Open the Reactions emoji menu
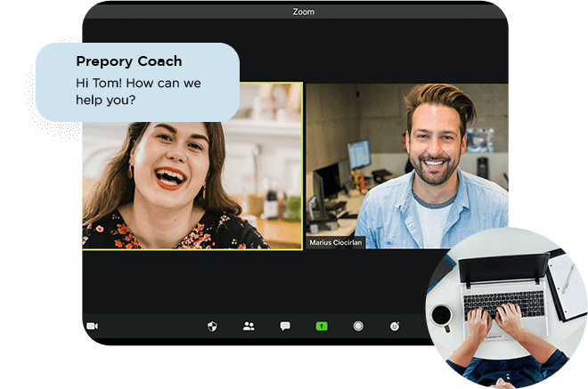588x389 pixels. point(395,326)
